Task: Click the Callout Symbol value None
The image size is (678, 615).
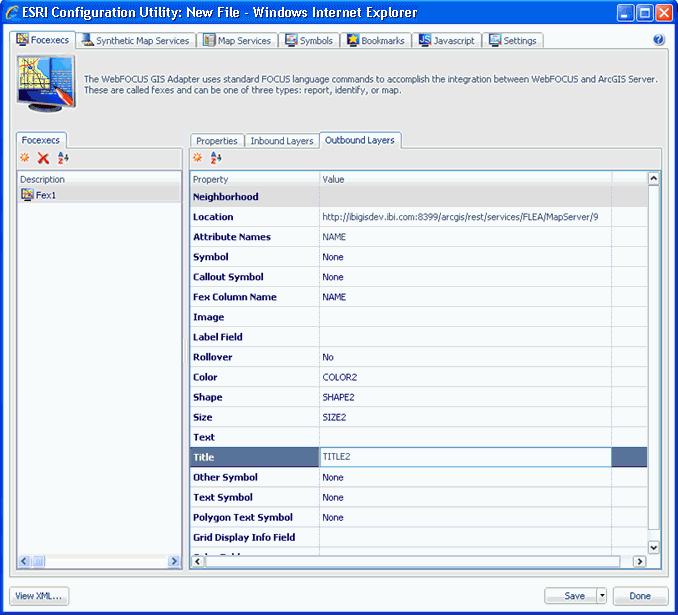Action: point(333,277)
